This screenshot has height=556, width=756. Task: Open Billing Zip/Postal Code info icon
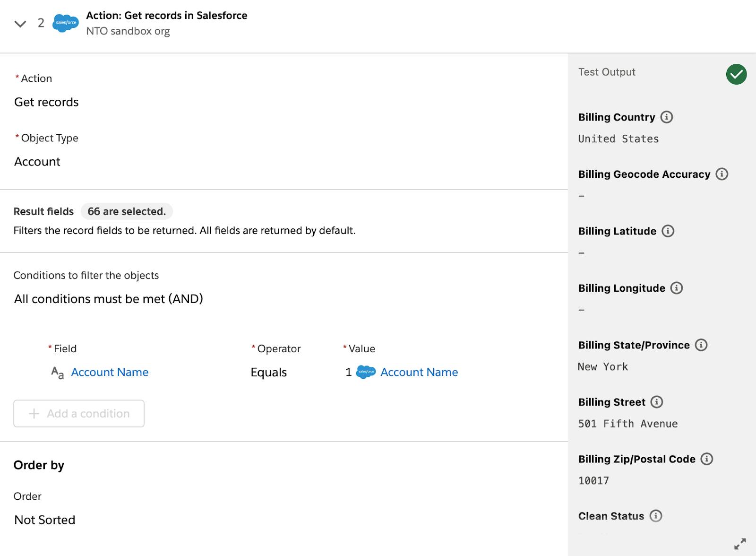pyautogui.click(x=707, y=459)
